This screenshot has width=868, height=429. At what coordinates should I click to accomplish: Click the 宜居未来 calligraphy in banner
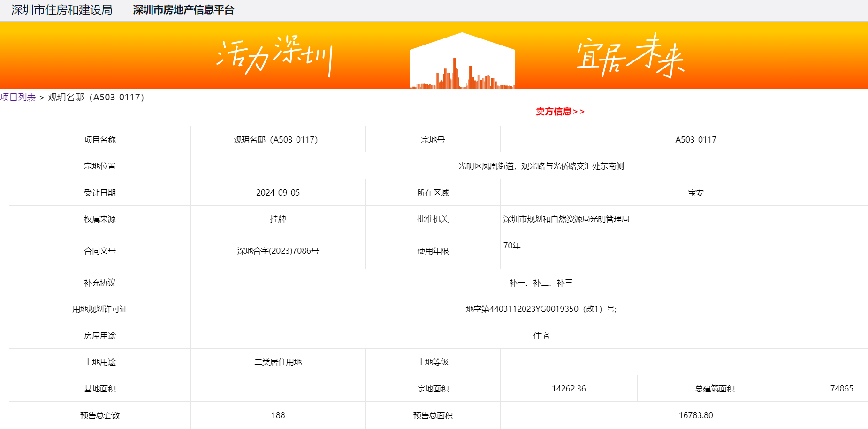[630, 56]
